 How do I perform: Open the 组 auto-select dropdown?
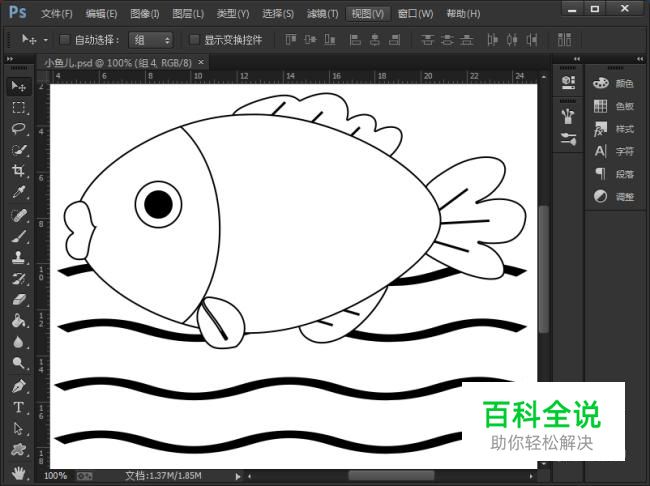coord(151,40)
